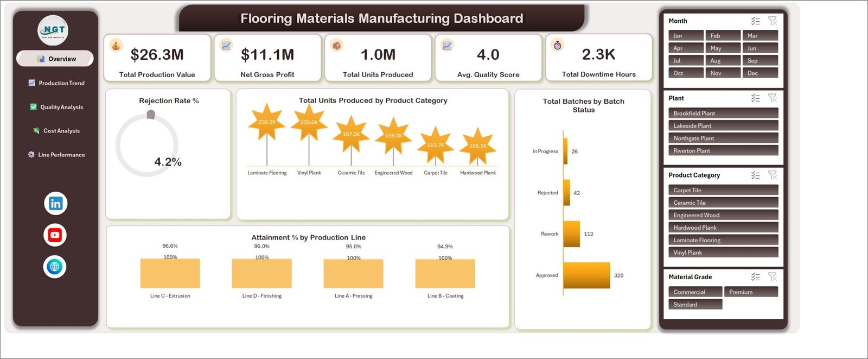Toggle multi-select on the Product Category slicer
This screenshot has width=868, height=359.
[755, 175]
